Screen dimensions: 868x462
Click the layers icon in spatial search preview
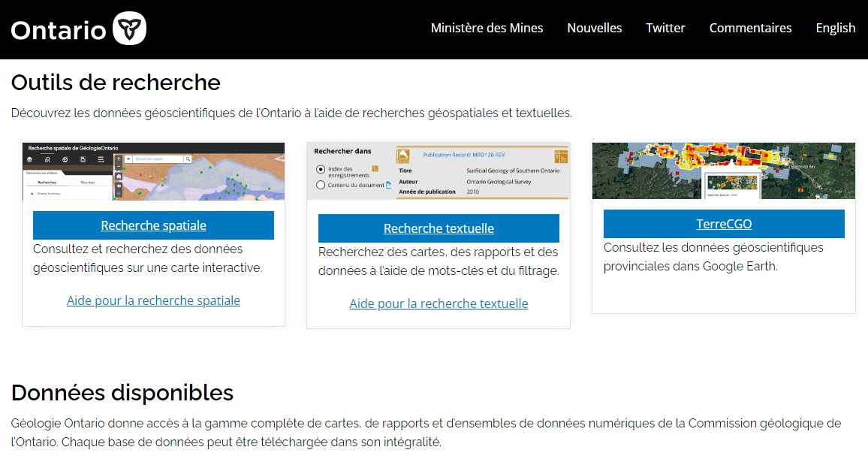click(29, 159)
